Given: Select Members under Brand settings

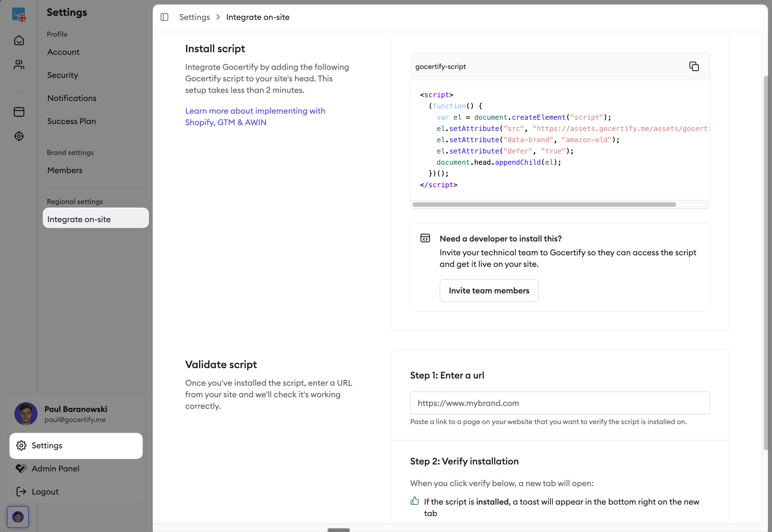Looking at the screenshot, I should (x=65, y=170).
